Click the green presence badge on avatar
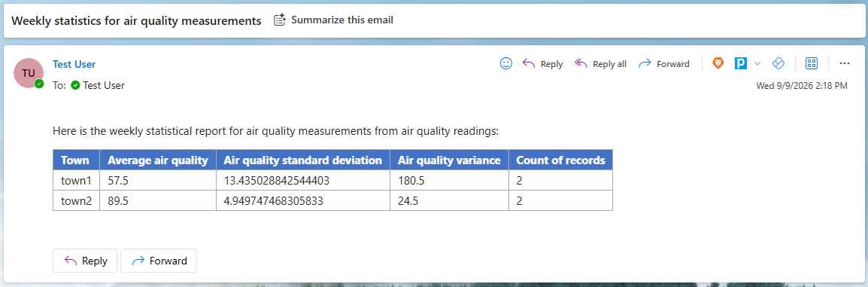Viewport: 868px width, 287px height. tap(39, 84)
